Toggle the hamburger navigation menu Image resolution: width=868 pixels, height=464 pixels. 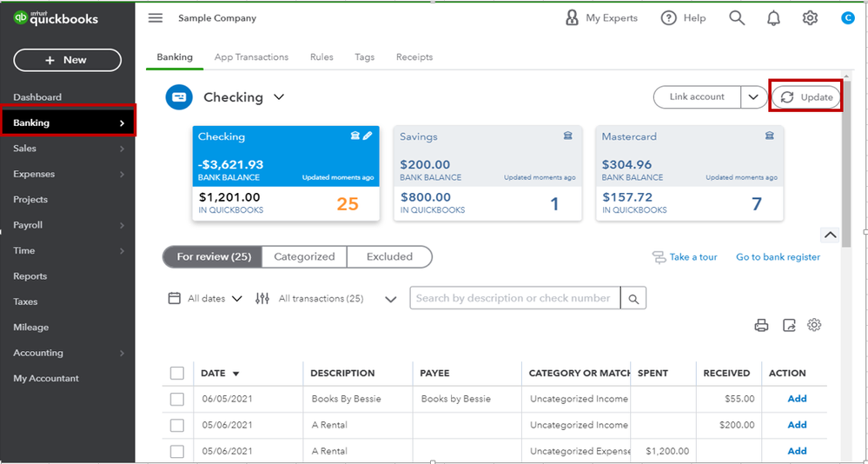tap(156, 18)
